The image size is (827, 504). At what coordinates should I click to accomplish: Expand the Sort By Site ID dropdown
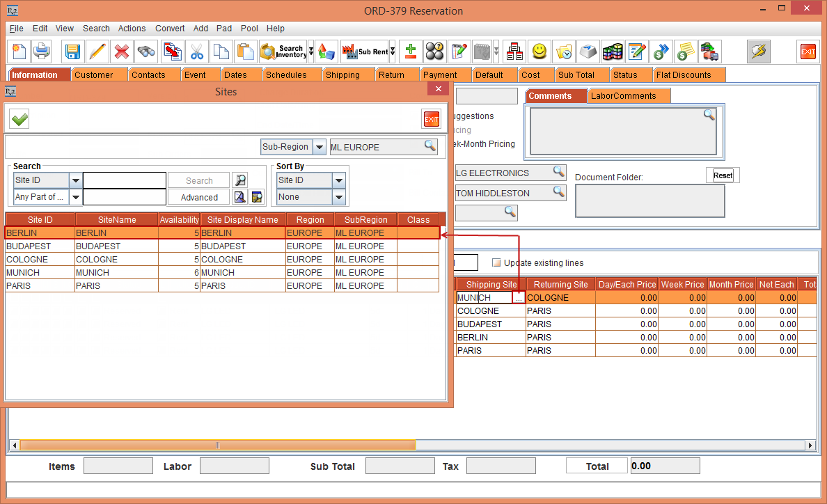338,180
